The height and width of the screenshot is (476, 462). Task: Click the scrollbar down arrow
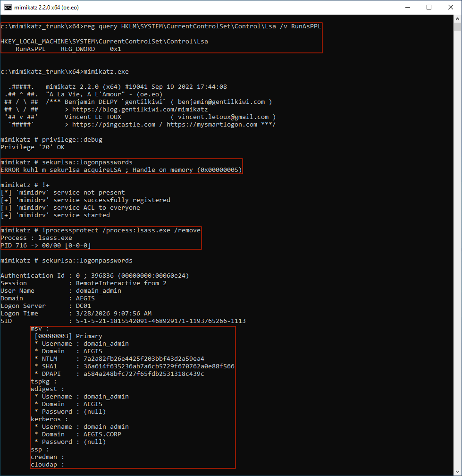(x=457, y=472)
